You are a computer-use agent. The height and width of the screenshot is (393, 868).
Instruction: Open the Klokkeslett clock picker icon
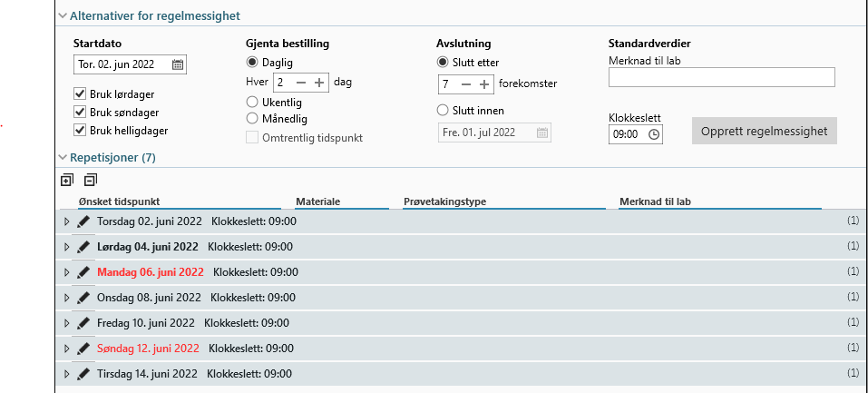point(653,134)
